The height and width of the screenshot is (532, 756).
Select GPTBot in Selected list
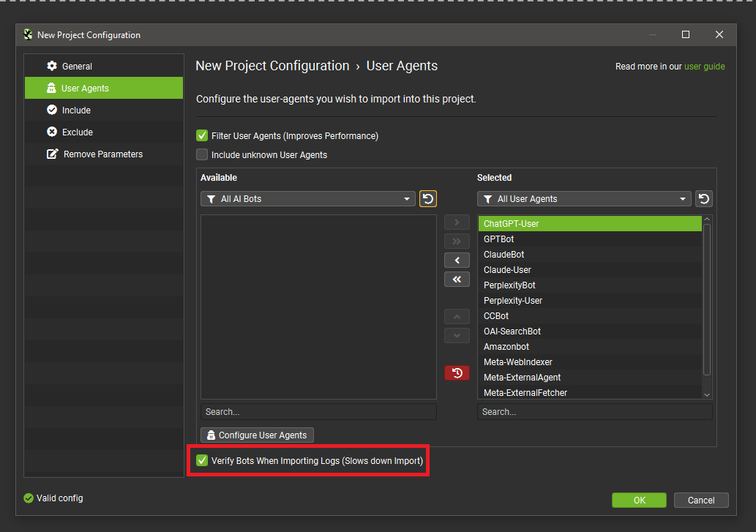(x=590, y=239)
